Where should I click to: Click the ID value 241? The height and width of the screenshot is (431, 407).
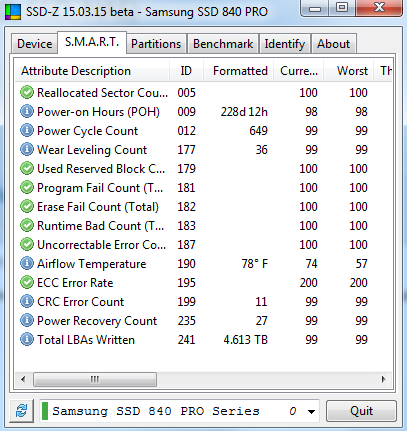click(x=186, y=340)
